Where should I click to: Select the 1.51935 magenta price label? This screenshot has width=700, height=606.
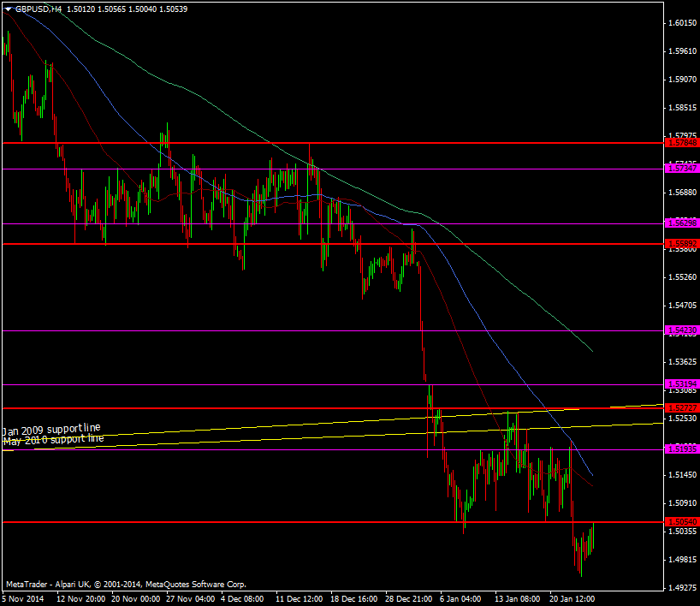click(x=682, y=449)
